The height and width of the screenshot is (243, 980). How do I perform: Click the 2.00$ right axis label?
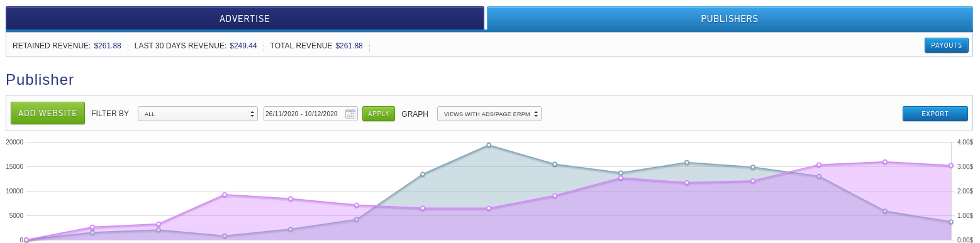point(965,191)
